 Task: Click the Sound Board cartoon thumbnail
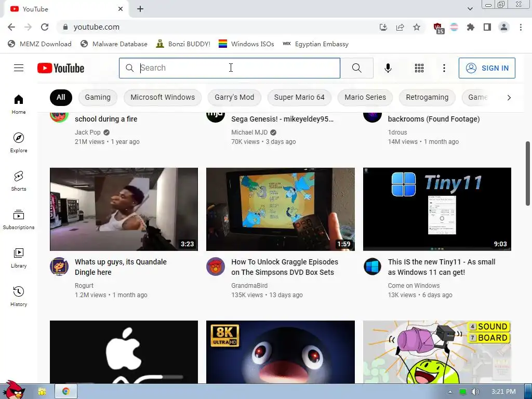tap(437, 352)
